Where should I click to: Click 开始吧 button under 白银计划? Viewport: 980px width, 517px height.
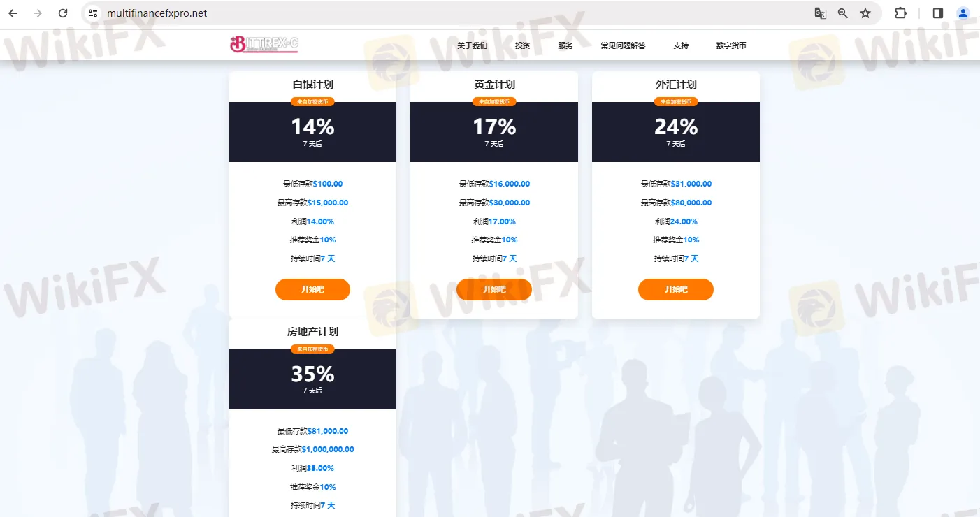tap(312, 289)
